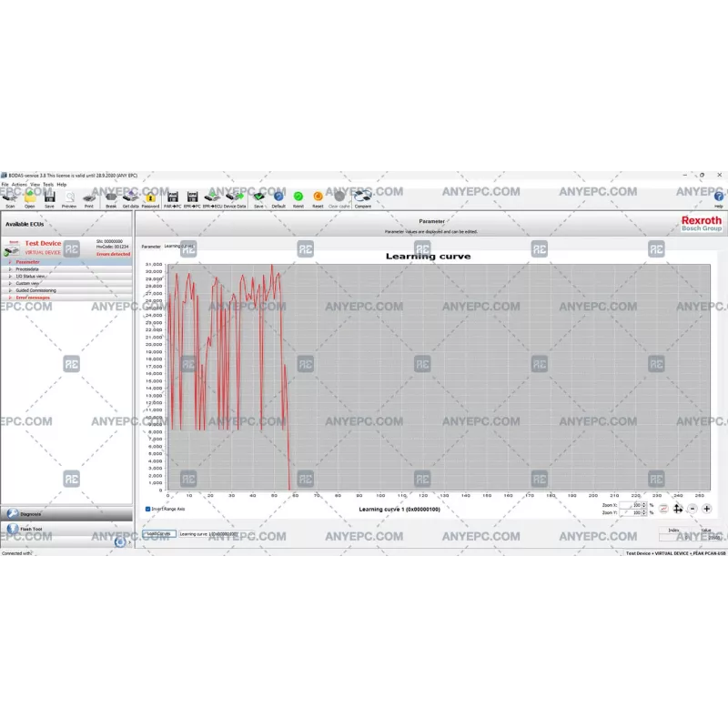Open the Flash Tool panel
728x728 pixels.
(x=32, y=529)
